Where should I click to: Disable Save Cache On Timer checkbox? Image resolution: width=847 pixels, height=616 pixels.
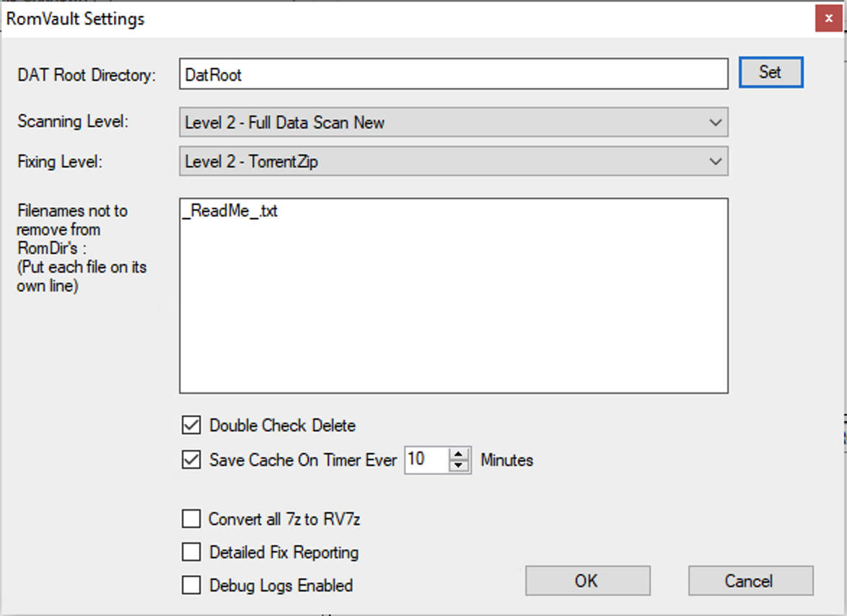[x=191, y=459]
